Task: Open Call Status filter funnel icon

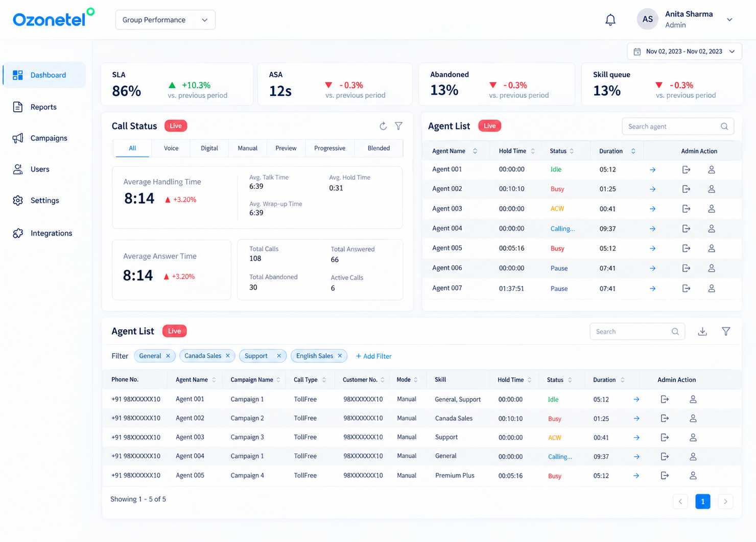Action: click(399, 126)
